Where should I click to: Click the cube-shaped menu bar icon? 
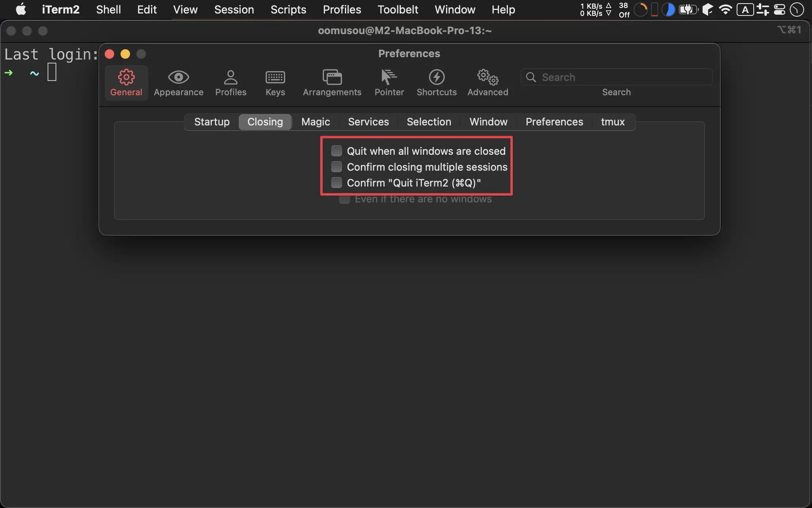(708, 10)
